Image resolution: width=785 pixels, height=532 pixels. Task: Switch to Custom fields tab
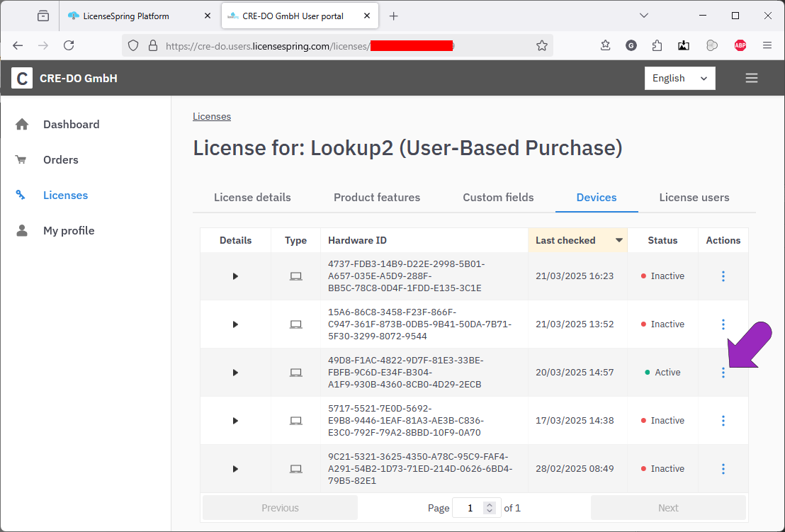point(498,197)
